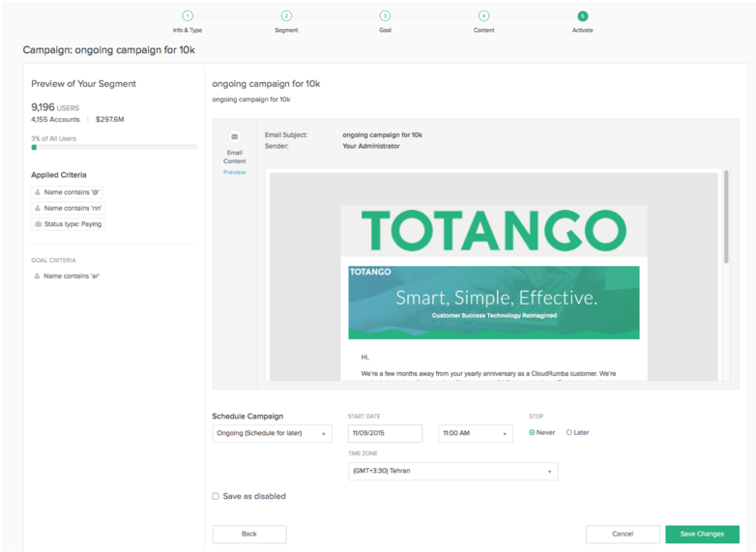
Task: Open the Time Zone dropdown Tehran
Action: 452,471
